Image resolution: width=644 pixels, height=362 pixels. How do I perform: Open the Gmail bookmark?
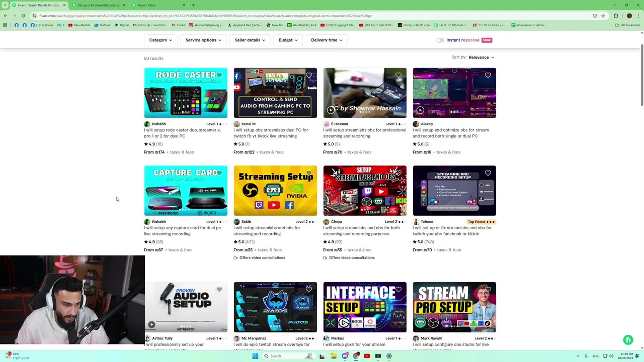(x=178, y=25)
